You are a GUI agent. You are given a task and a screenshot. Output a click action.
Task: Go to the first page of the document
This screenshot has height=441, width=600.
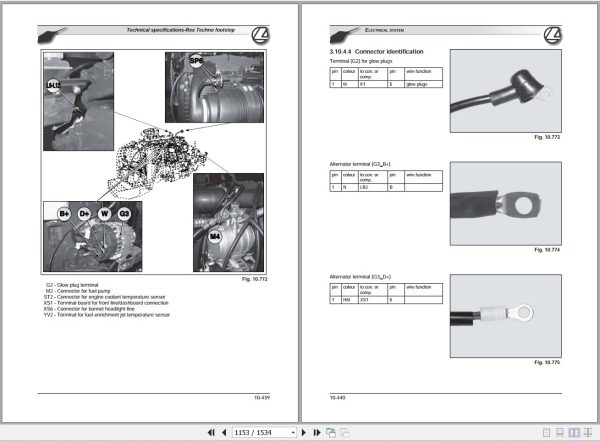[x=211, y=433]
